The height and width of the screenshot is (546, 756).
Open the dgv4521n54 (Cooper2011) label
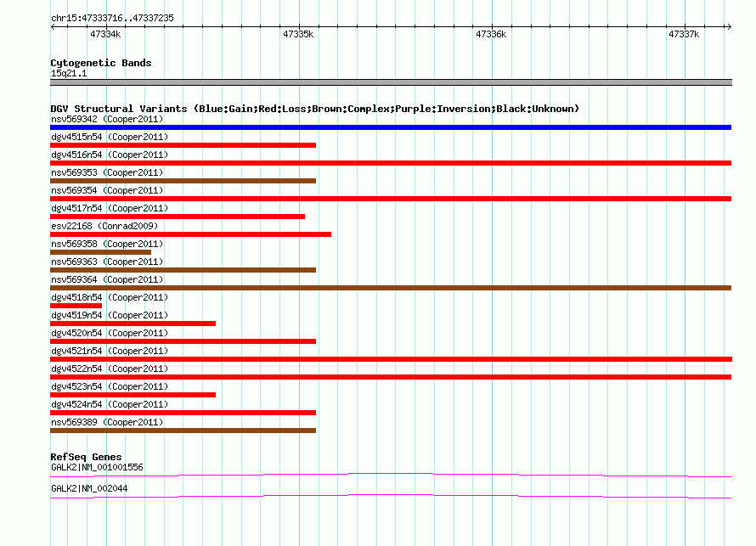click(110, 351)
